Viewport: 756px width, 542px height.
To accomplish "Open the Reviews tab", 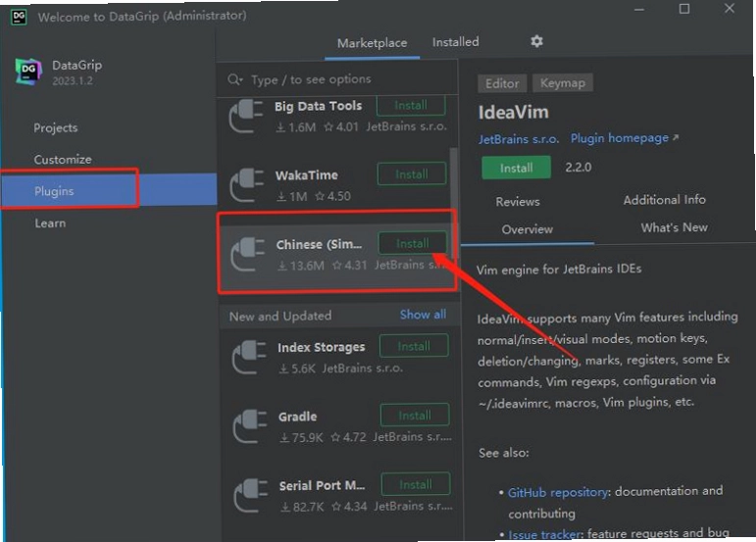I will pyautogui.click(x=518, y=202).
